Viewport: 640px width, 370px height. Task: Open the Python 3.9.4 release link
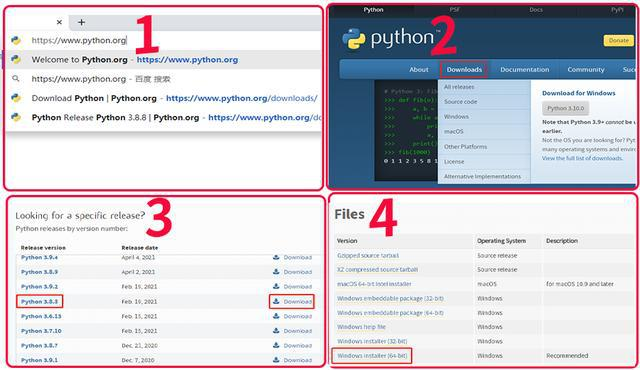pos(39,257)
